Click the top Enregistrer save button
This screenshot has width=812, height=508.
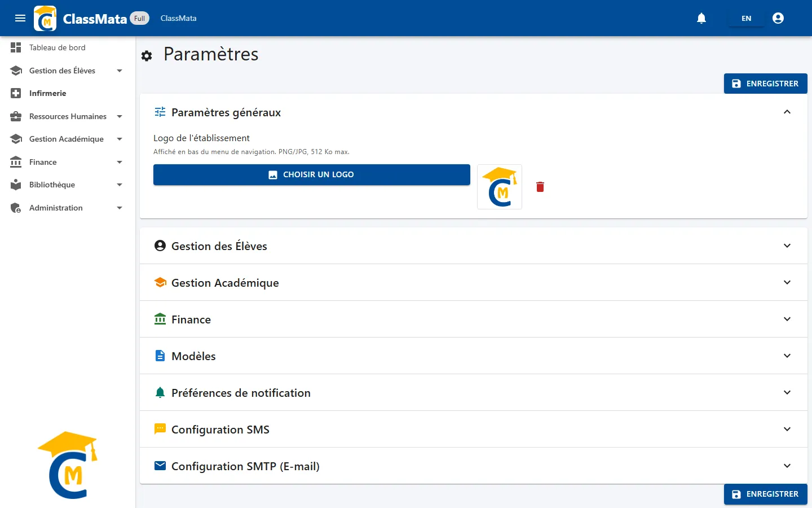[766, 84]
